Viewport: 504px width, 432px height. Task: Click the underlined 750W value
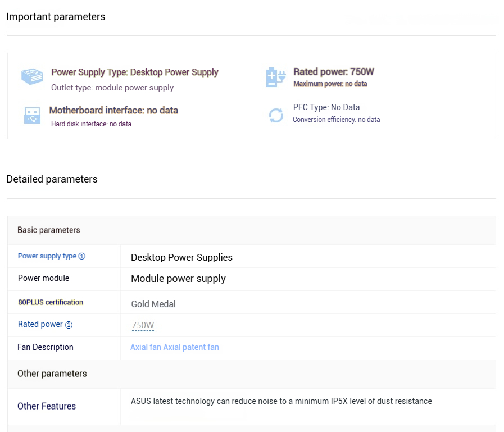[143, 325]
